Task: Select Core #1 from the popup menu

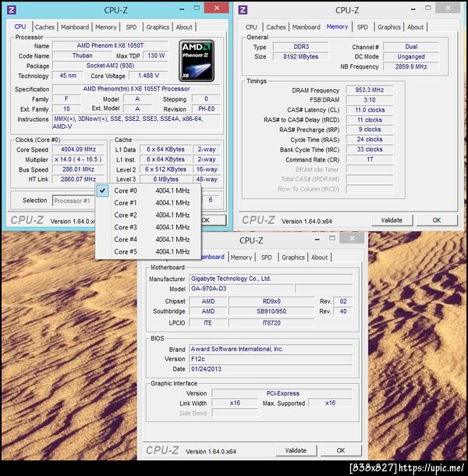Action: (147, 203)
